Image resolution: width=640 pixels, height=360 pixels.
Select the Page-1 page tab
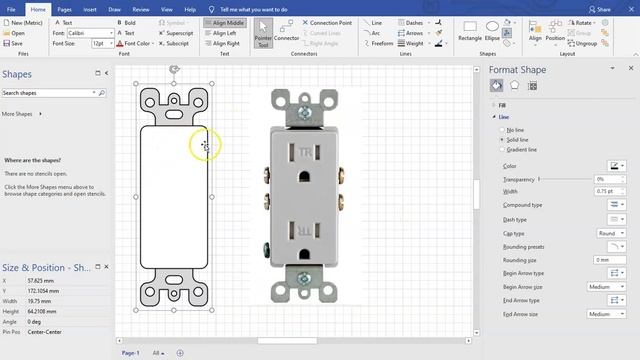click(x=130, y=353)
